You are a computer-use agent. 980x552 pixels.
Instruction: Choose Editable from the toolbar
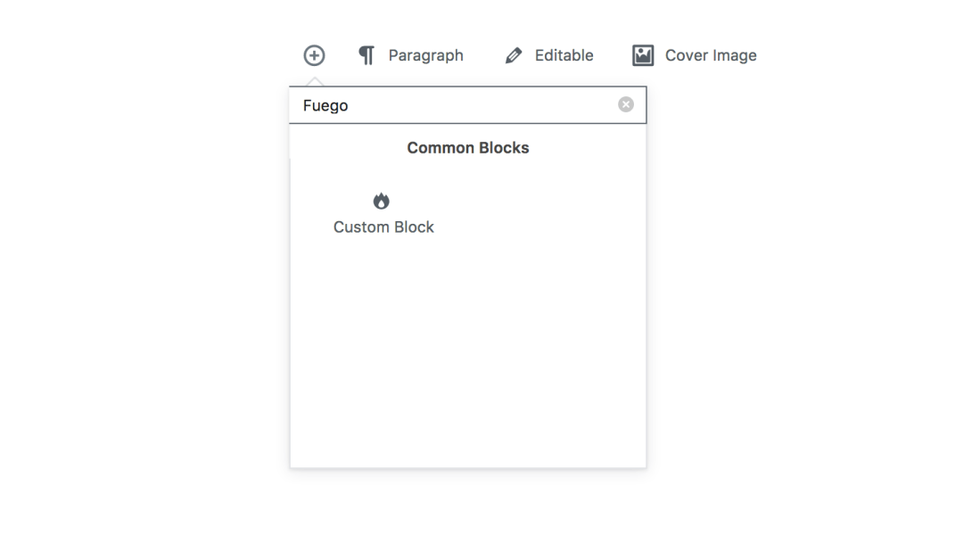point(564,54)
